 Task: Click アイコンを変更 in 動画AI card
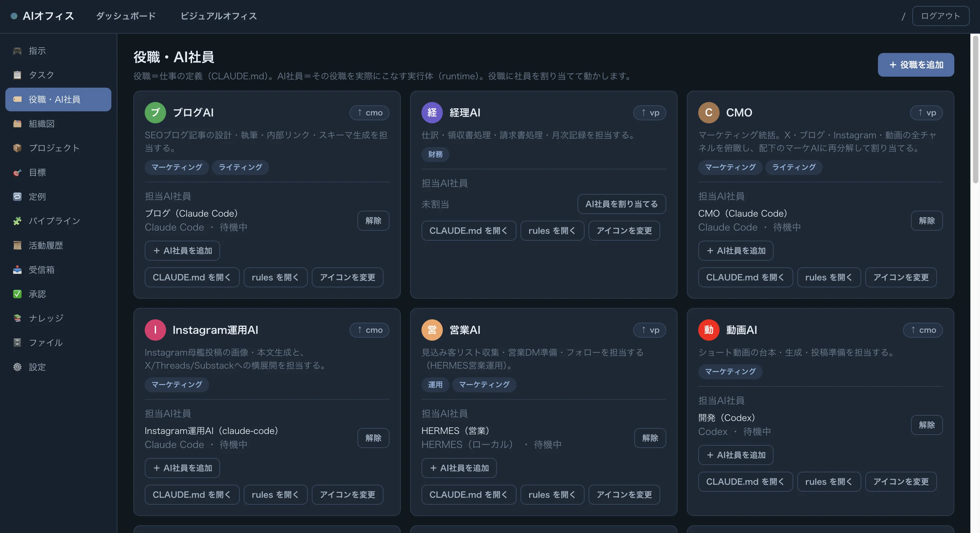pos(901,482)
